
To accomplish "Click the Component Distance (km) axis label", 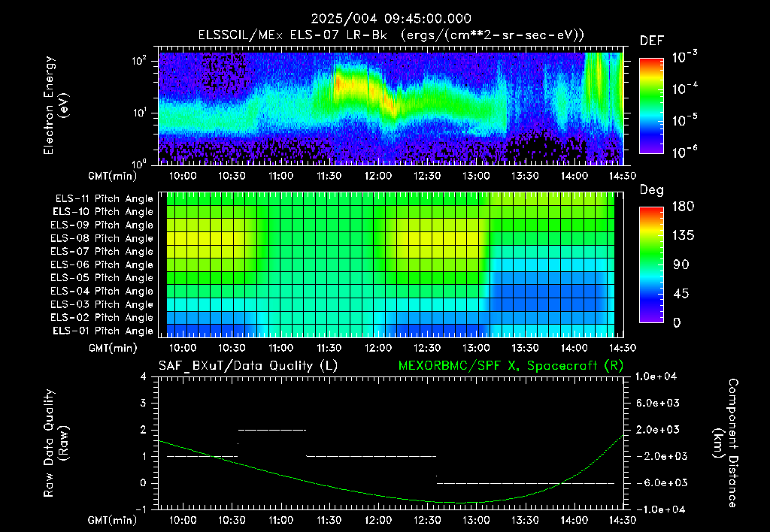I will coord(726,443).
